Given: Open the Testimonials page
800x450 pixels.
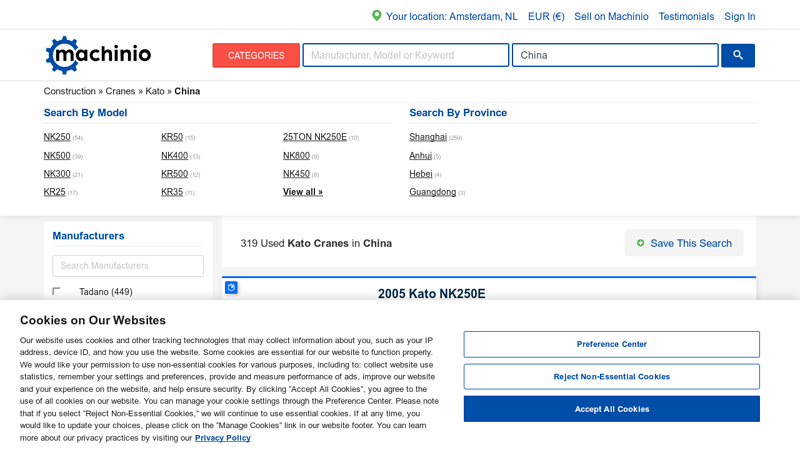Looking at the screenshot, I should pos(686,16).
